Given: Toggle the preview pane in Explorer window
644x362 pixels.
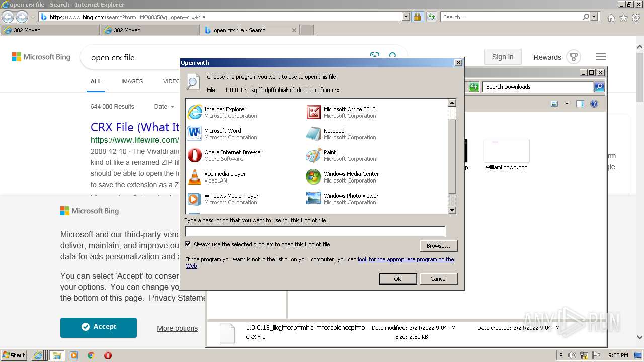Looking at the screenshot, I should [x=580, y=104].
